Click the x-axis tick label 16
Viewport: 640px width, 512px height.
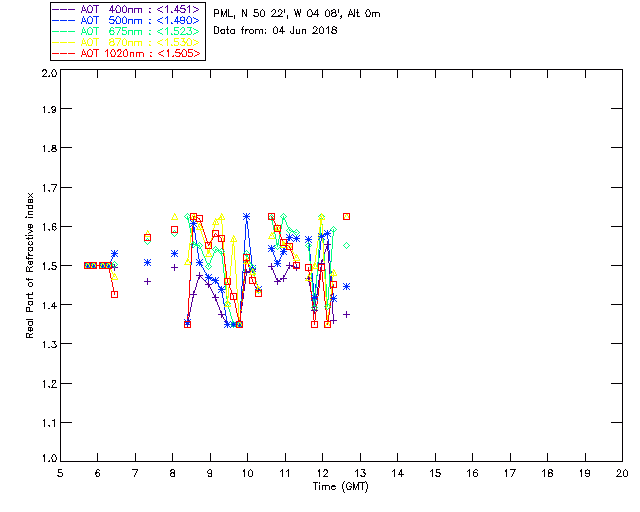pyautogui.click(x=472, y=473)
